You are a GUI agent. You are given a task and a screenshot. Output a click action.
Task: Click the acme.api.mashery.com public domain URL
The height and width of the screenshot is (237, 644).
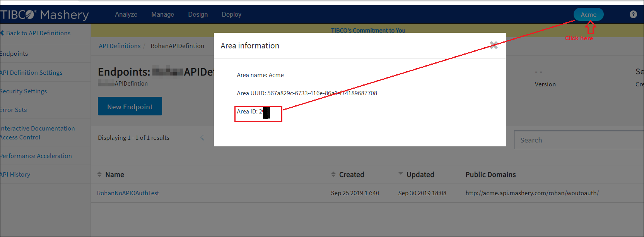click(x=532, y=193)
